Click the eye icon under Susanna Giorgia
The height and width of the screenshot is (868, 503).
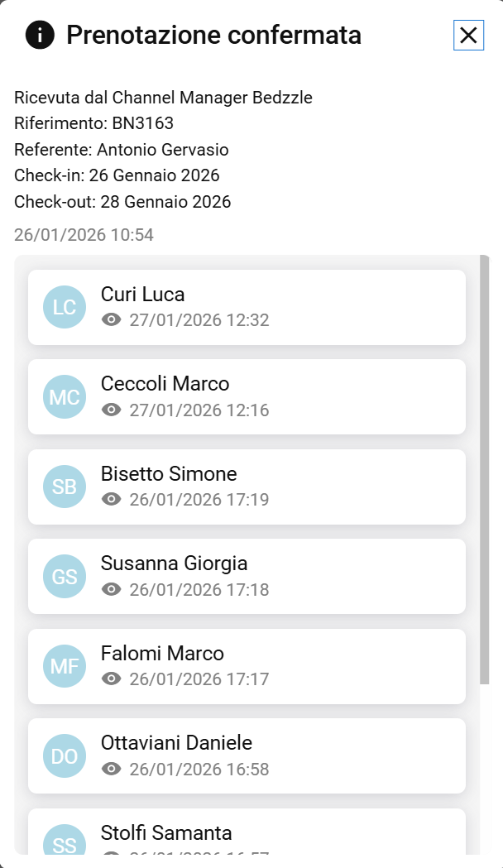[112, 589]
